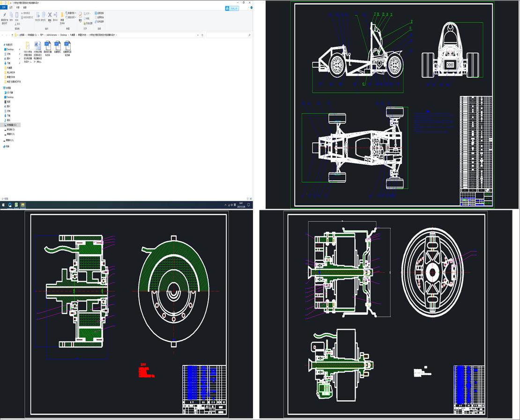
Task: Refresh the folder next to address bar
Action: tap(202, 35)
